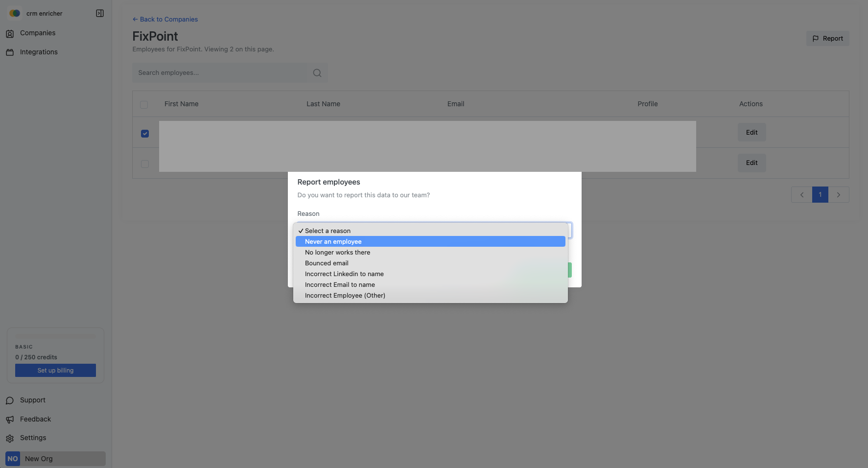Screen dimensions: 868x468
Task: Select 'Incorrect Linkedin to name' option
Action: (x=344, y=274)
